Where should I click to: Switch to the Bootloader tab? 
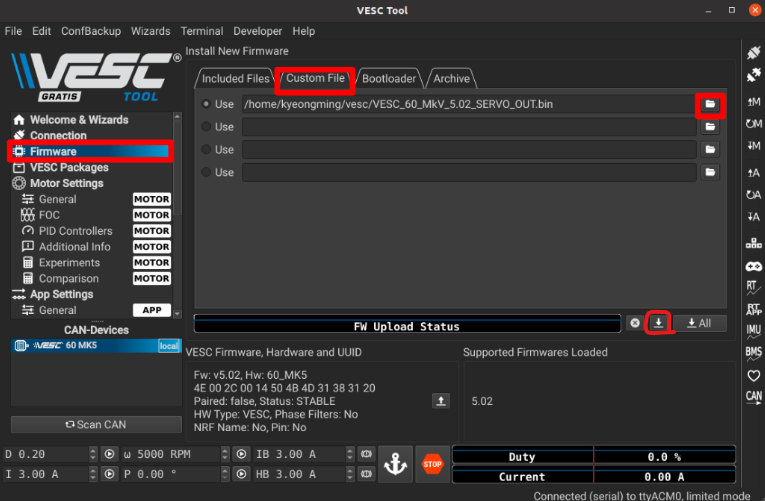pyautogui.click(x=389, y=79)
